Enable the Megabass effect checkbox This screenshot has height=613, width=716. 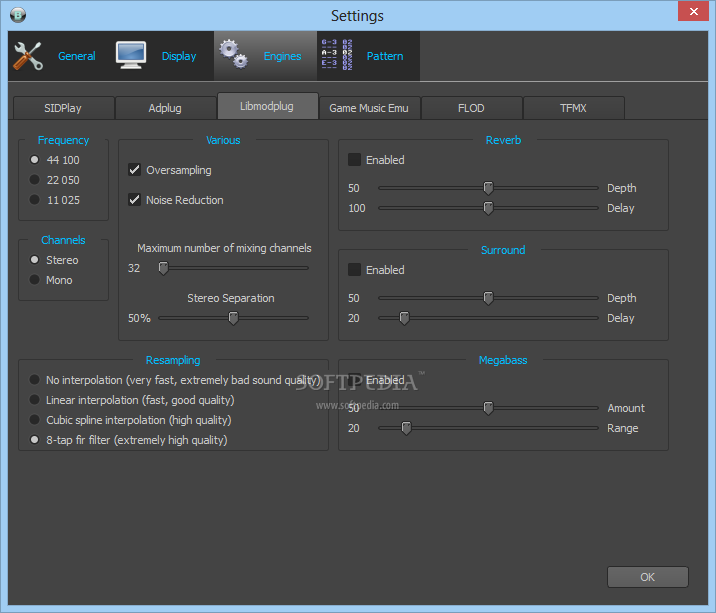tap(354, 380)
